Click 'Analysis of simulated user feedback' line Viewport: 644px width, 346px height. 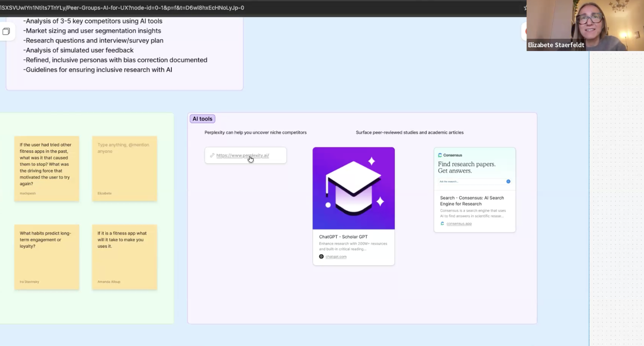(x=78, y=50)
